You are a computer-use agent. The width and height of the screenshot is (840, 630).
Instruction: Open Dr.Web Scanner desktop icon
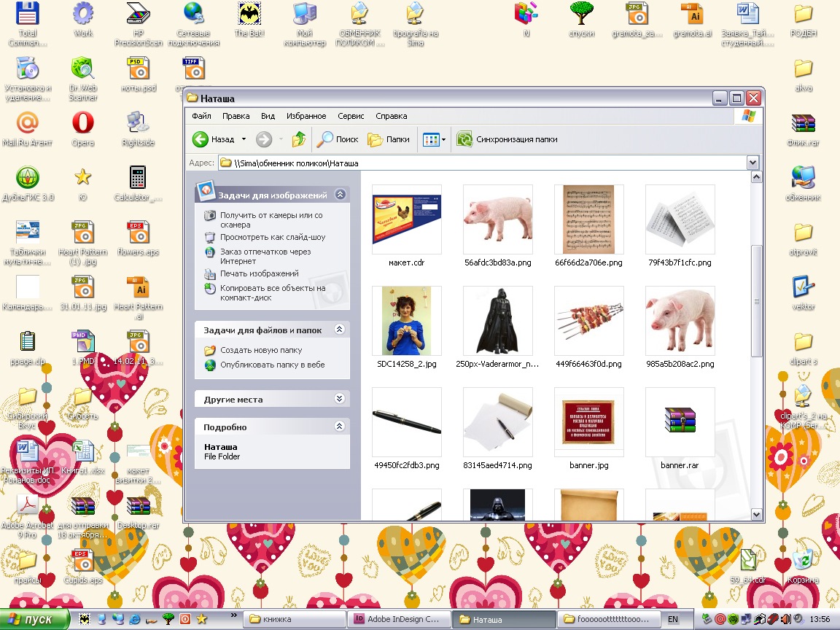pos(83,69)
